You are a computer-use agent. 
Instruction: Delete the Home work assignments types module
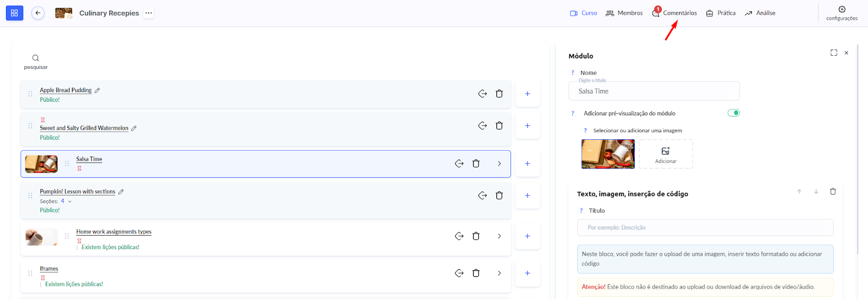pyautogui.click(x=476, y=236)
